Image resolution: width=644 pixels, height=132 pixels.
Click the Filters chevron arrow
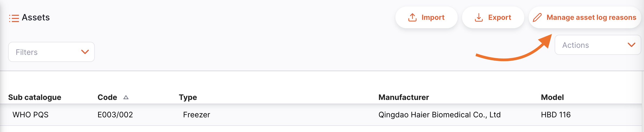tap(85, 52)
